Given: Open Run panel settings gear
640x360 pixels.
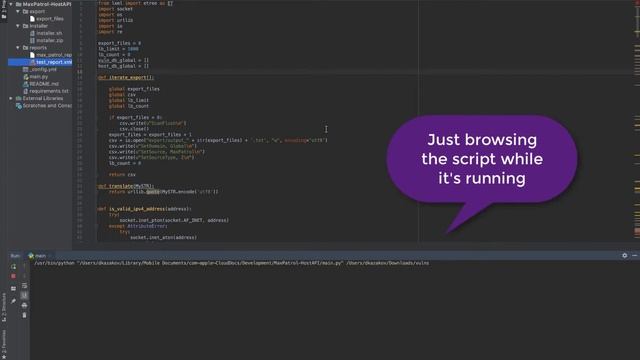Looking at the screenshot, I should click(624, 256).
